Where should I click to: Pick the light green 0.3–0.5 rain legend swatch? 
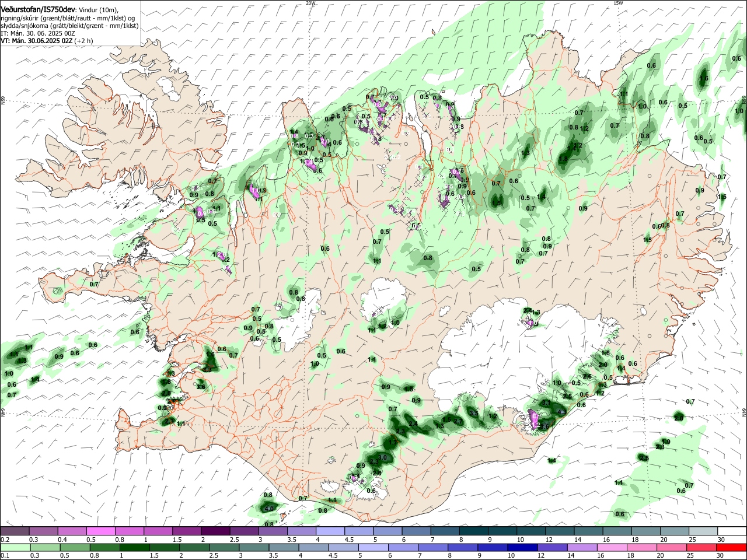46,548
